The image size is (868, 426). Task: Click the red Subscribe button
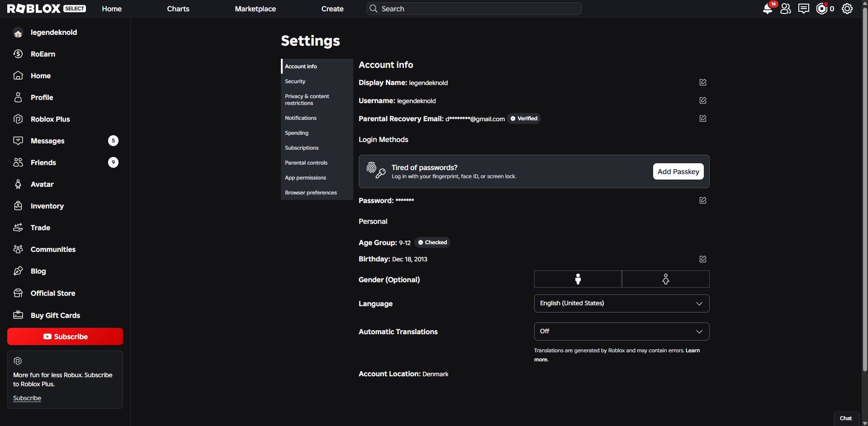pos(65,336)
